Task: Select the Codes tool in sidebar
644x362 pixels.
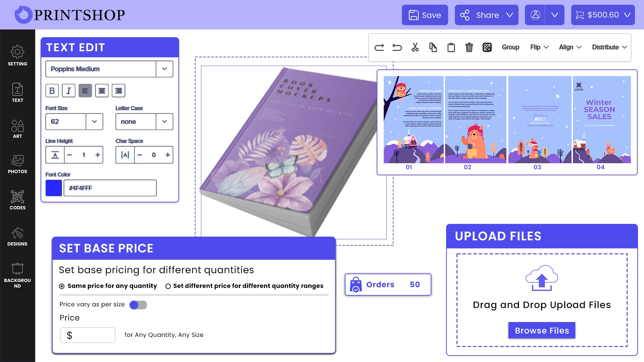Action: coord(17,200)
